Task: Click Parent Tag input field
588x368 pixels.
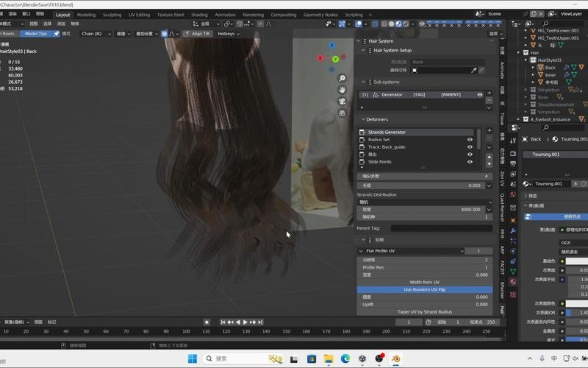Action: (x=442, y=228)
